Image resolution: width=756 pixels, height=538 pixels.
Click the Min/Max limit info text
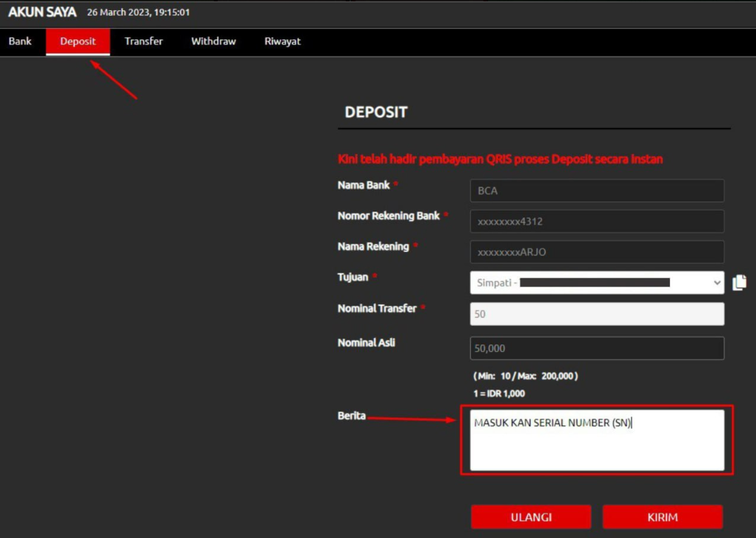click(x=525, y=376)
